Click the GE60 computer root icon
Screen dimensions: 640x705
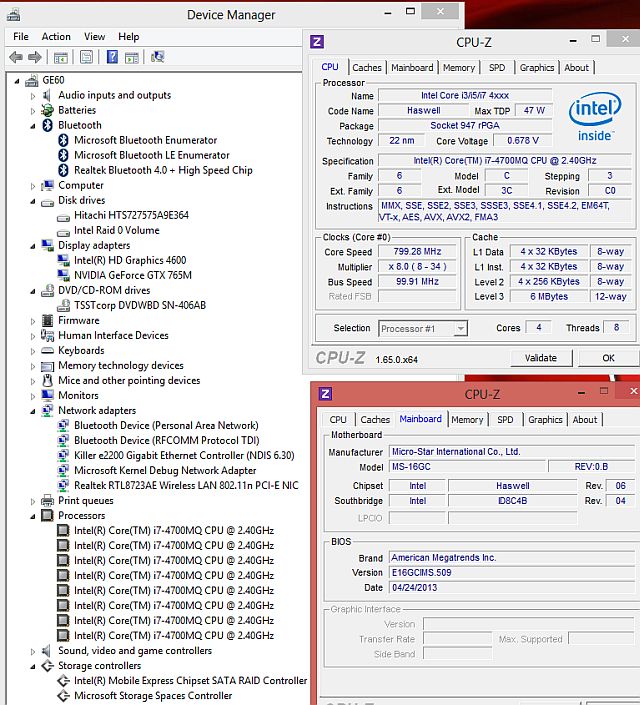pyautogui.click(x=31, y=80)
